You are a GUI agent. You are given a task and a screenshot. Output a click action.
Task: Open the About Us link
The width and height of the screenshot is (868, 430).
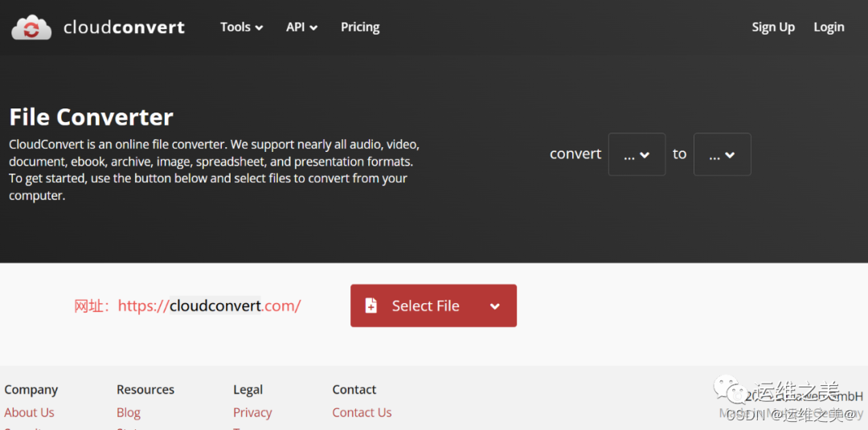coord(30,412)
